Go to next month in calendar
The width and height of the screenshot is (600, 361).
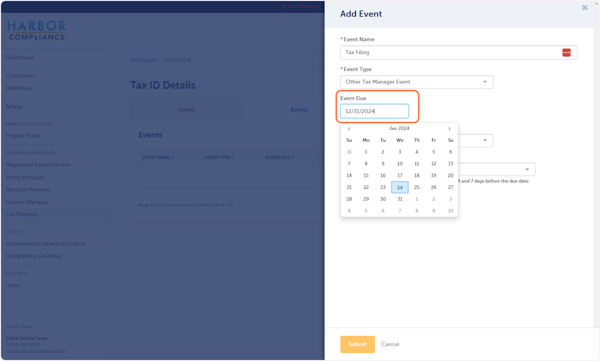pos(449,129)
